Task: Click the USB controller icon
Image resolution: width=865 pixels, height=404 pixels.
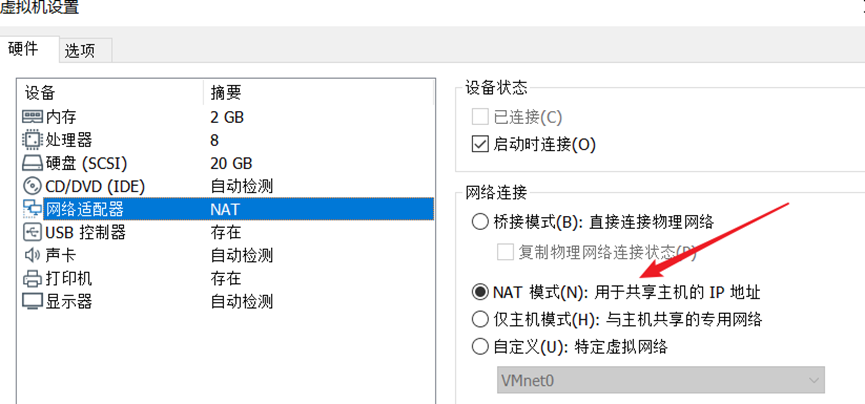Action: point(32,232)
